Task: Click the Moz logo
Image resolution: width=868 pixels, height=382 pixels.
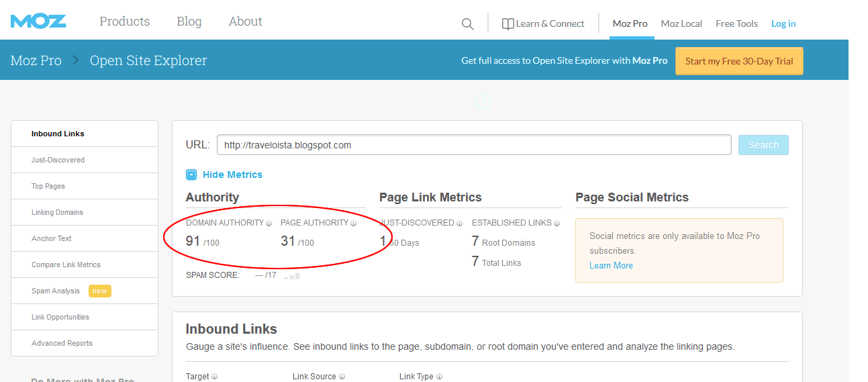Action: click(38, 21)
